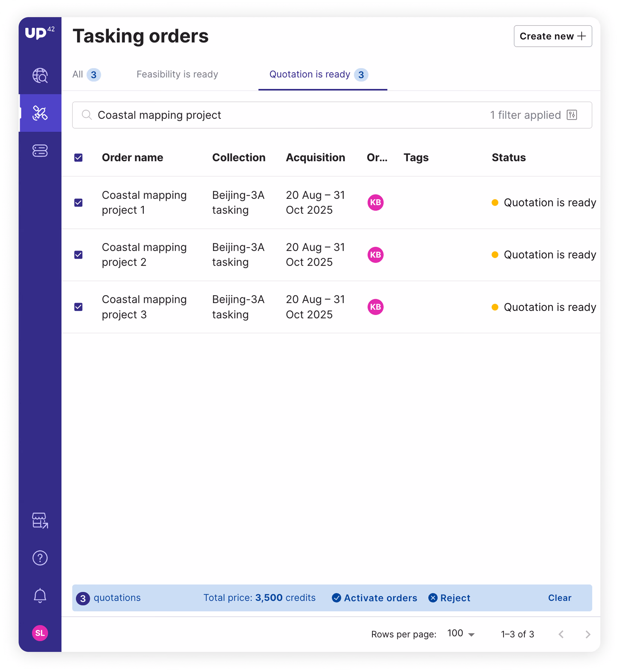Open the rows per page 100 dropdown

pyautogui.click(x=461, y=633)
